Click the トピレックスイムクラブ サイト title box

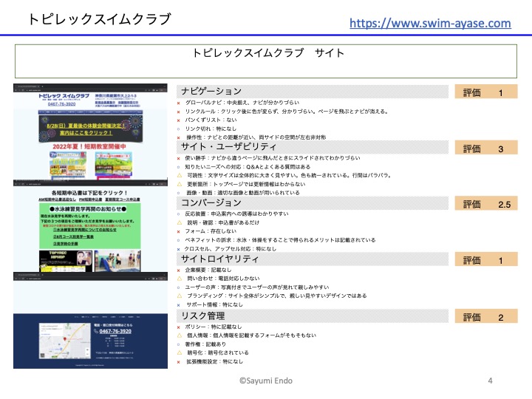(266, 60)
